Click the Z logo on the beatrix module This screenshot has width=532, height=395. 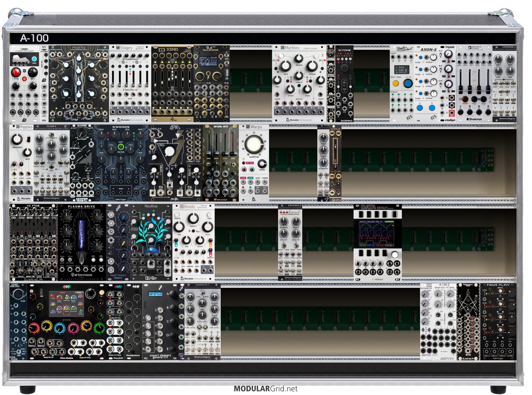[x=118, y=208]
